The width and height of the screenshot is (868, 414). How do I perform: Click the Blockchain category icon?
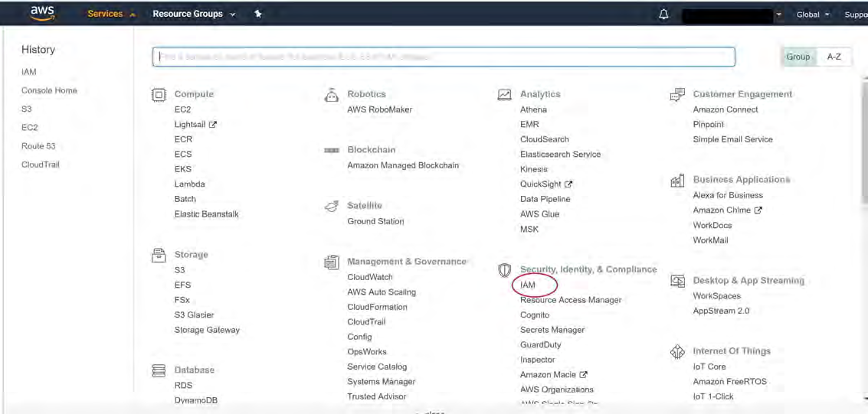[x=331, y=150]
